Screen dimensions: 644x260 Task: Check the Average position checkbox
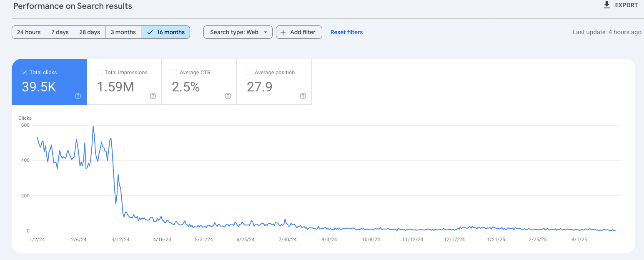tap(250, 73)
